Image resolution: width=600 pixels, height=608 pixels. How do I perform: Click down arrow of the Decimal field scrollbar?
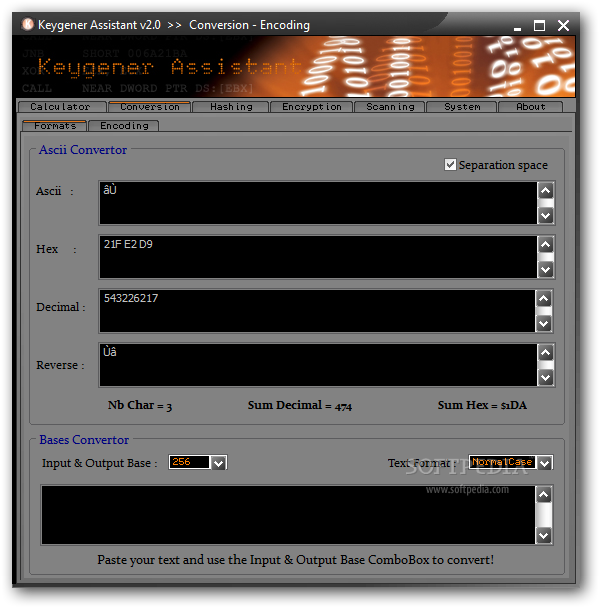click(x=544, y=324)
